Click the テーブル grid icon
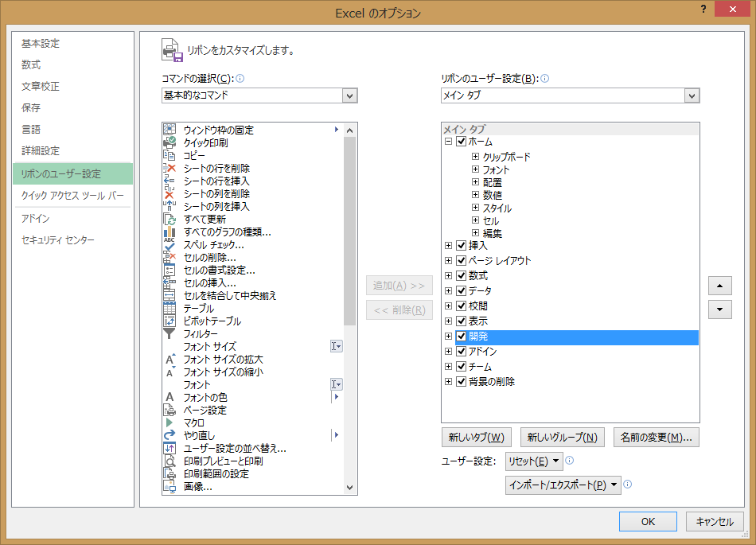This screenshot has height=545, width=756. (170, 309)
